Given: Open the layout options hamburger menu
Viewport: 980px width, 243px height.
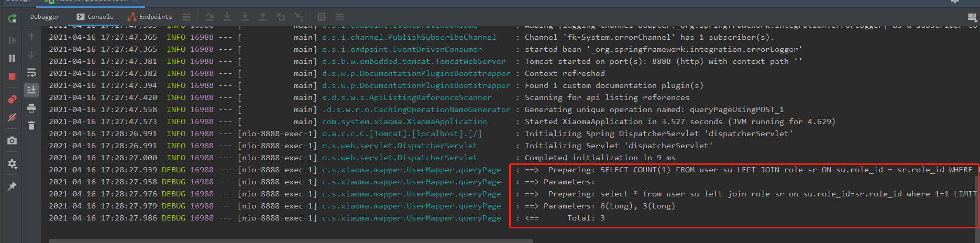Looking at the screenshot, I should point(186,17).
